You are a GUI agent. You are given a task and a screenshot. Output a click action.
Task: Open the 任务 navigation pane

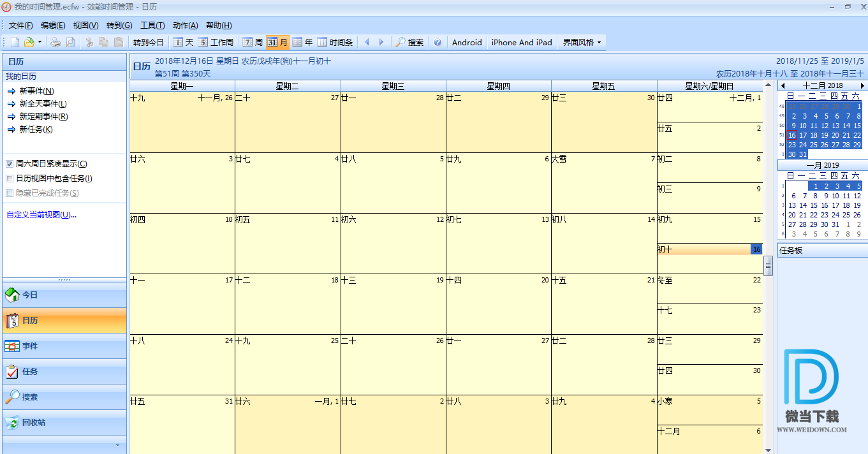[64, 372]
